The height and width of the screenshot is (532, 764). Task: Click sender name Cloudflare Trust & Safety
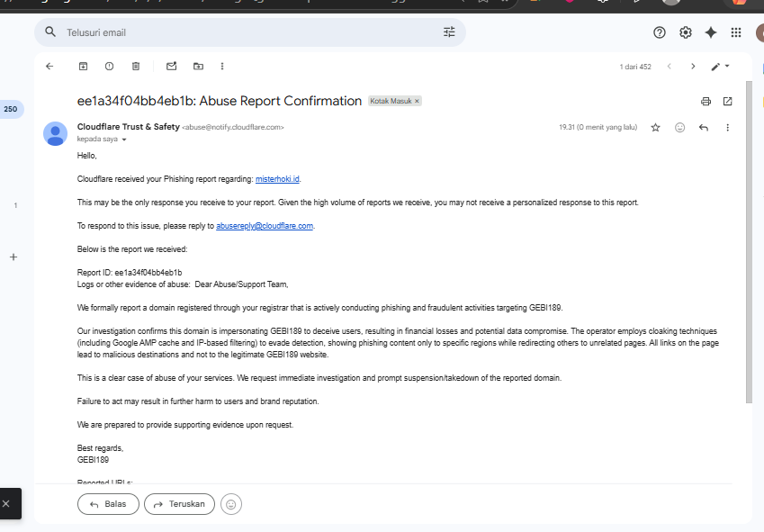point(128,127)
